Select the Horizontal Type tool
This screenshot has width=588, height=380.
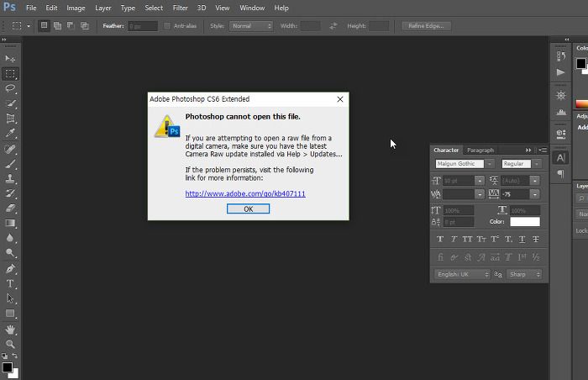(x=10, y=284)
